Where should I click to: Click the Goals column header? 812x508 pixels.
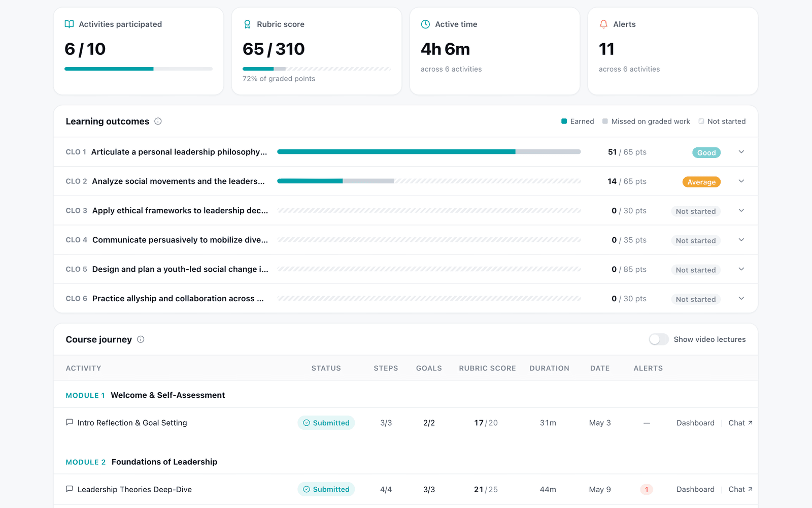[x=429, y=368]
